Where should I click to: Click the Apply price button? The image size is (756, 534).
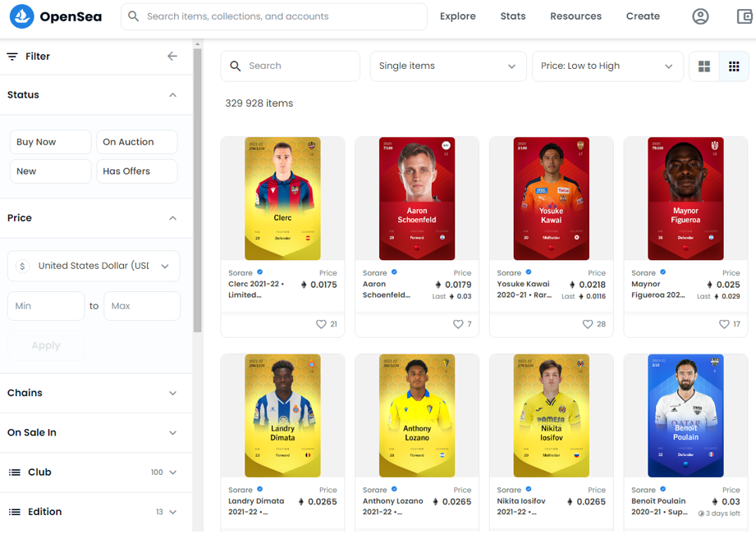46,345
